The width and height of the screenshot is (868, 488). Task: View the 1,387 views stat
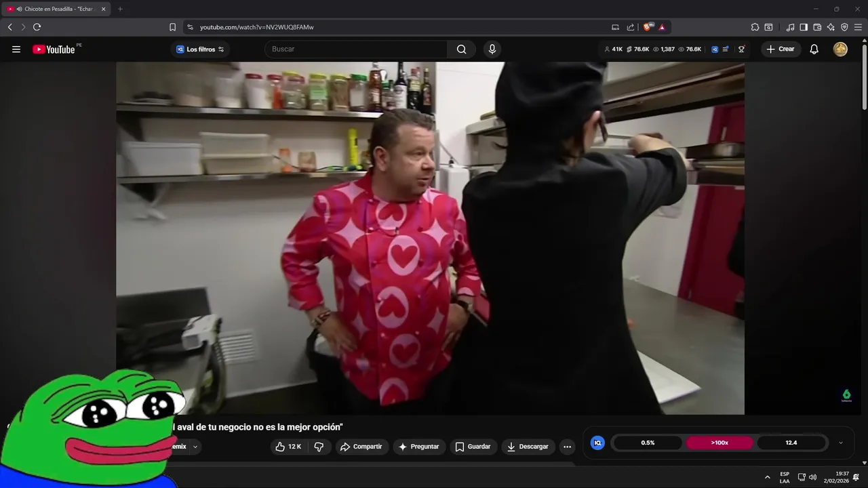tap(664, 49)
